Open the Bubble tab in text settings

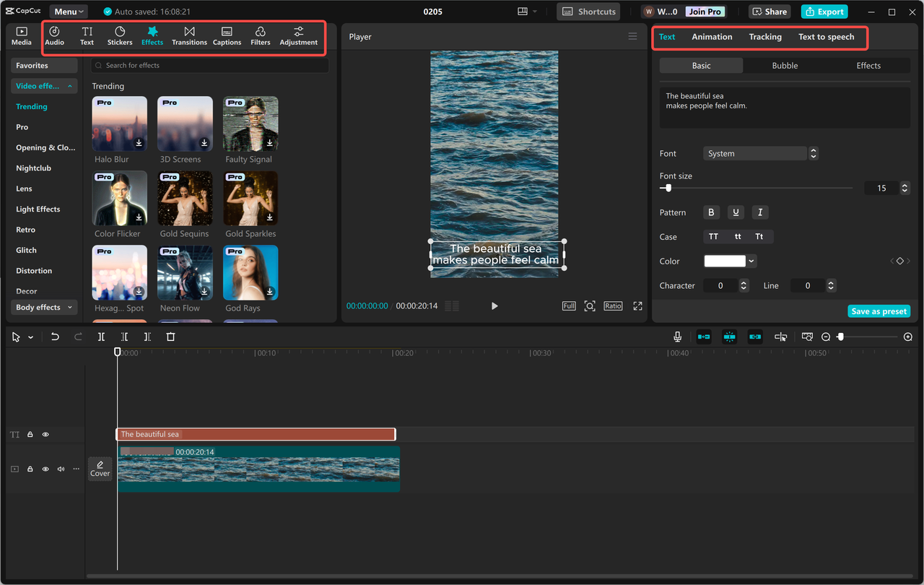click(x=784, y=65)
